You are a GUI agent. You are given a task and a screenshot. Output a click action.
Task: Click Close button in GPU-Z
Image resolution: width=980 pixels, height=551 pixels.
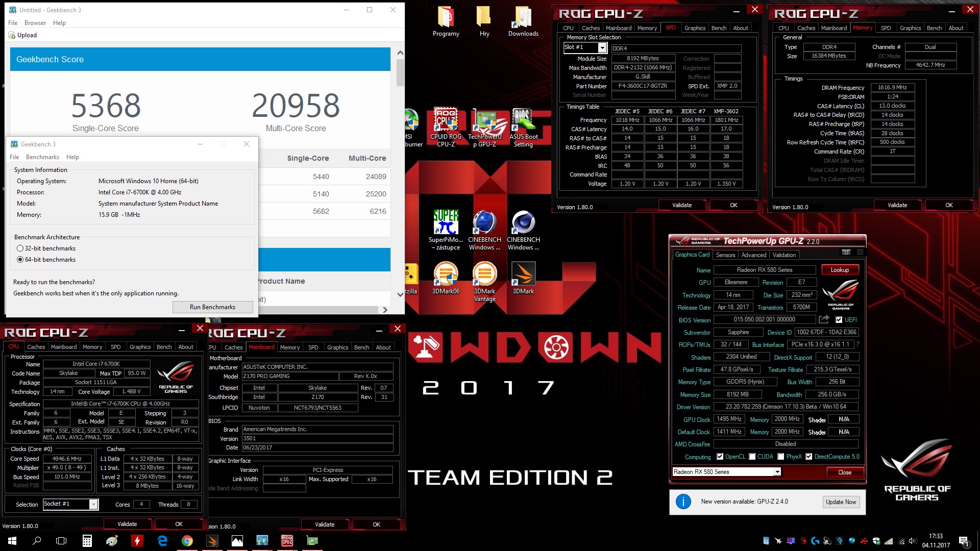(845, 472)
